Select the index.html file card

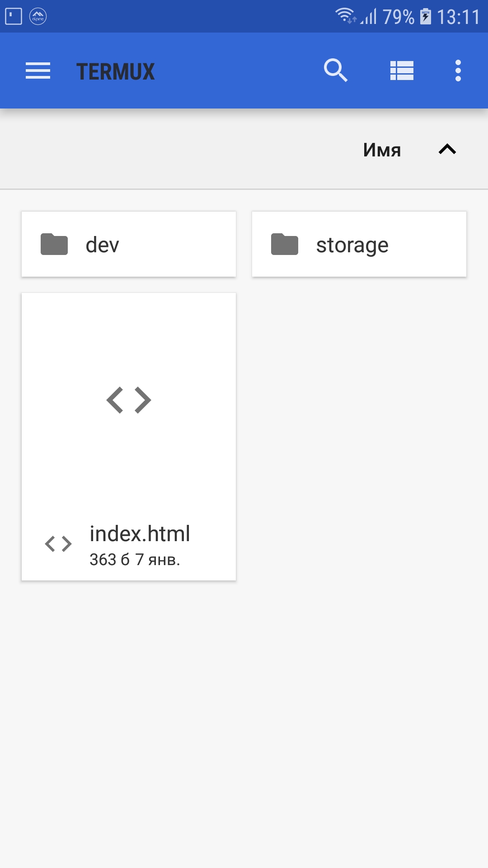coord(128,436)
